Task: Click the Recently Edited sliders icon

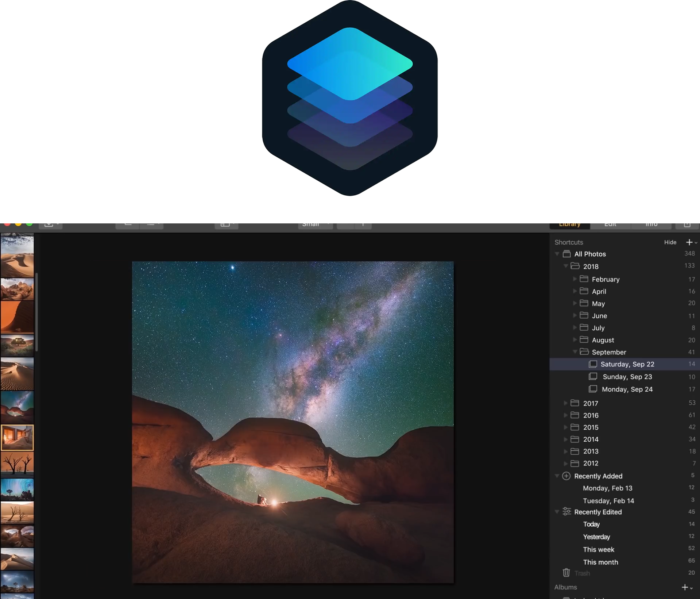Action: [566, 512]
